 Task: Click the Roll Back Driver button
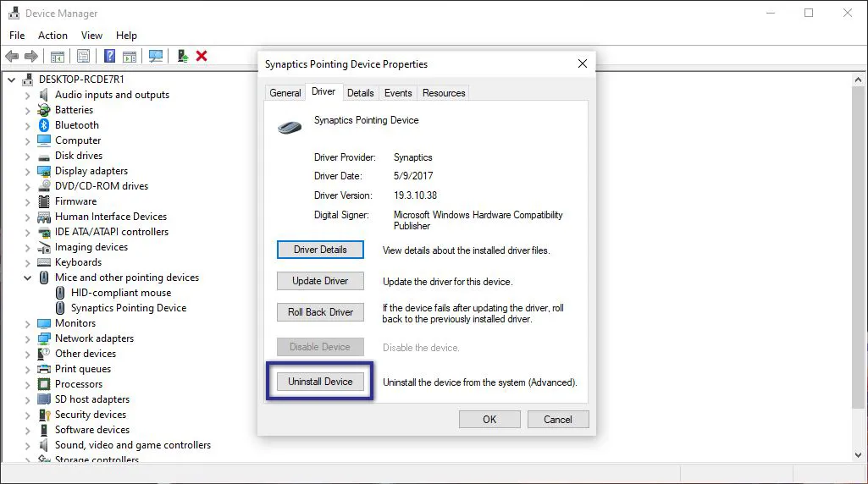pos(320,312)
